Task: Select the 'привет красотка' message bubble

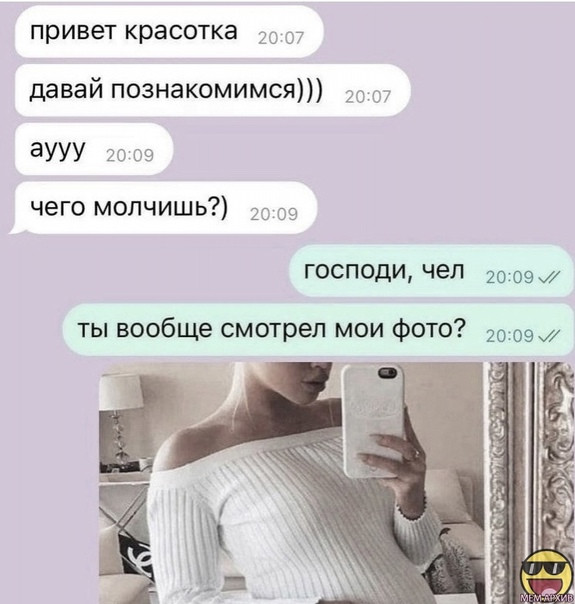Action: point(168,32)
